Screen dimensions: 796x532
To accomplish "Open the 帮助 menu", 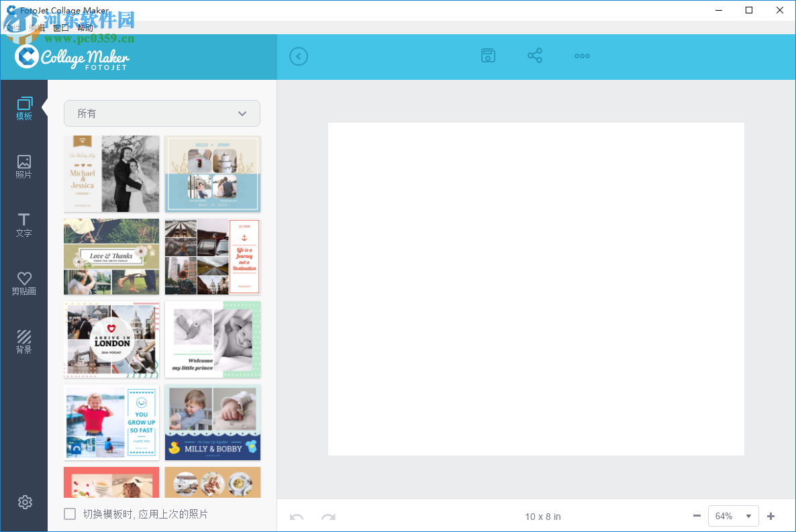I will click(85, 27).
